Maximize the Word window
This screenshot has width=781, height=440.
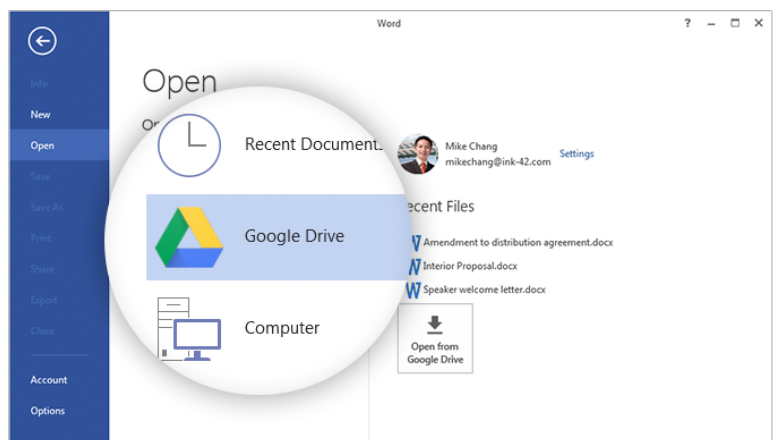(735, 23)
